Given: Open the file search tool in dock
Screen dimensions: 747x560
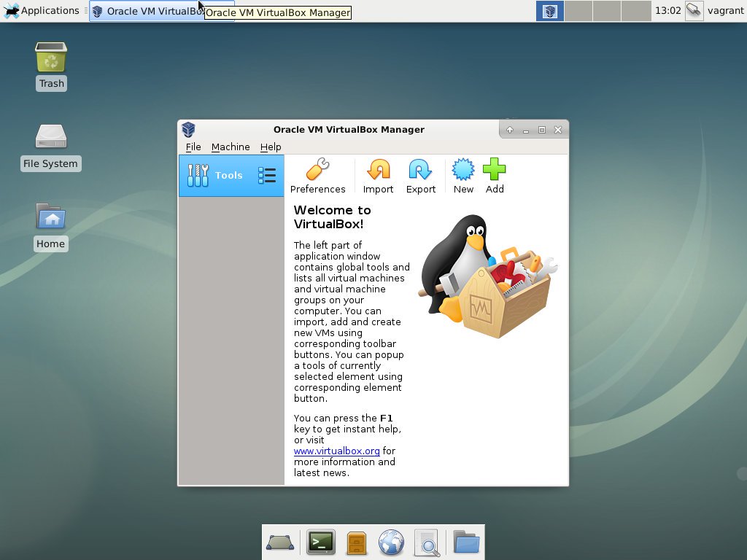Looking at the screenshot, I should coord(427,542).
